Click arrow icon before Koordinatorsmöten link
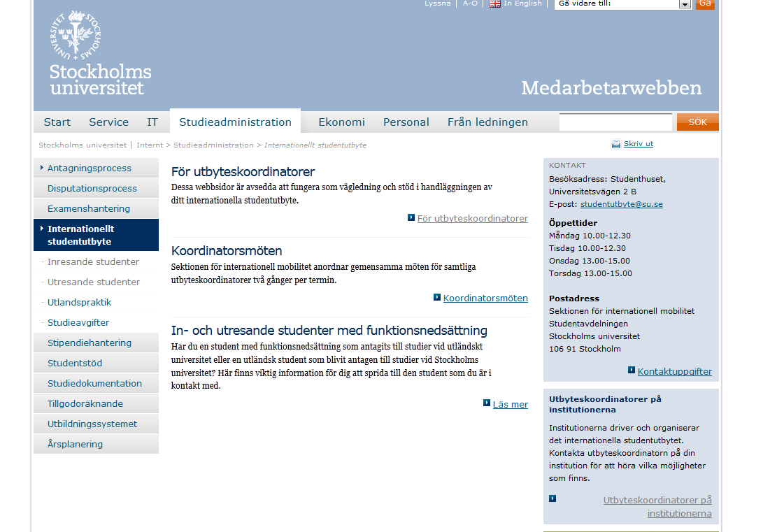Viewport: 777px width, 532px height. (437, 297)
